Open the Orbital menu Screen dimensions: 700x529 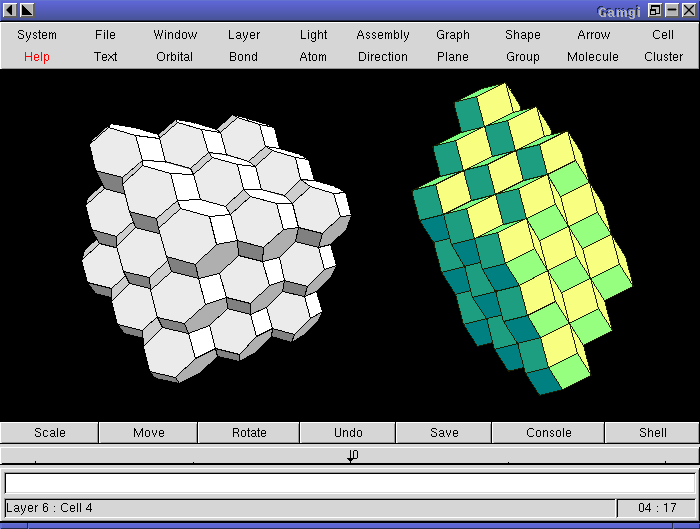point(175,57)
